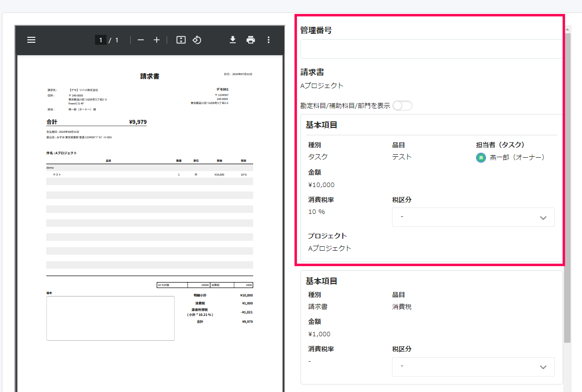Viewport: 582px width, 392px height.
Task: Click the デモ001 company name in PDF
Action: pos(222,90)
